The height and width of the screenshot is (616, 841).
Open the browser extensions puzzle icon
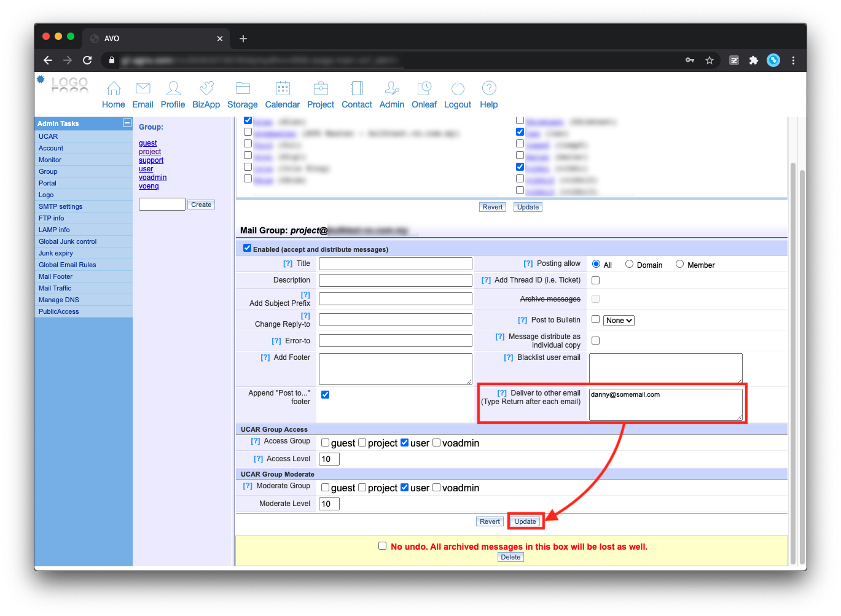[754, 60]
